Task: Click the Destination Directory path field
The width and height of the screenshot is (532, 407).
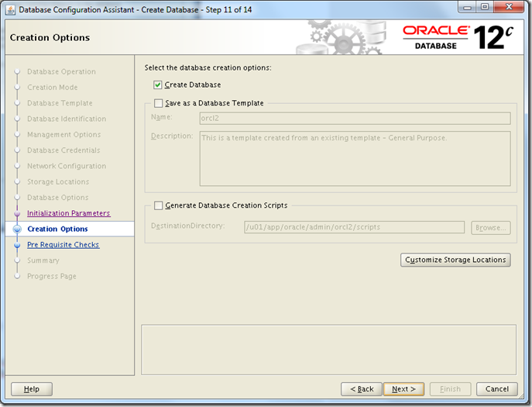Action: (354, 227)
